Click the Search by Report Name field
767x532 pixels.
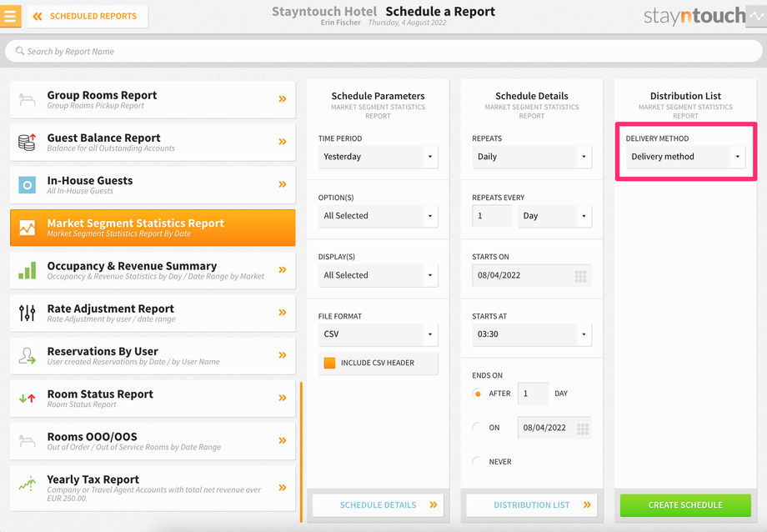pyautogui.click(x=383, y=51)
